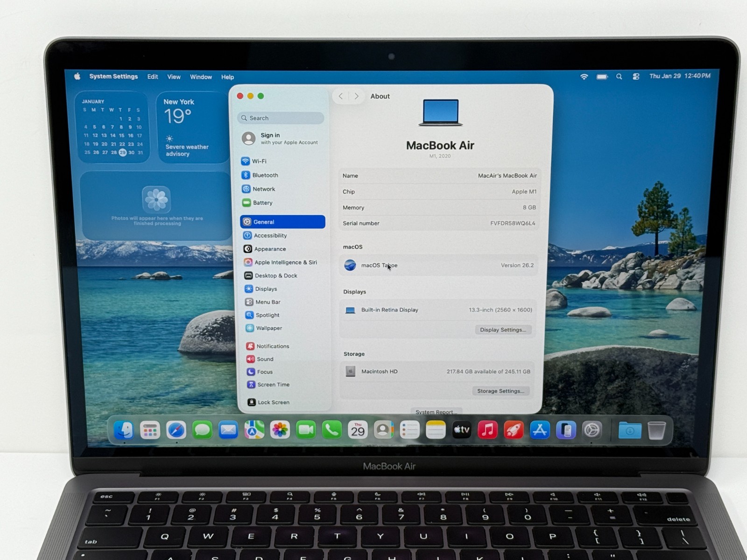Start FaceTime from the Dock

coord(306,430)
